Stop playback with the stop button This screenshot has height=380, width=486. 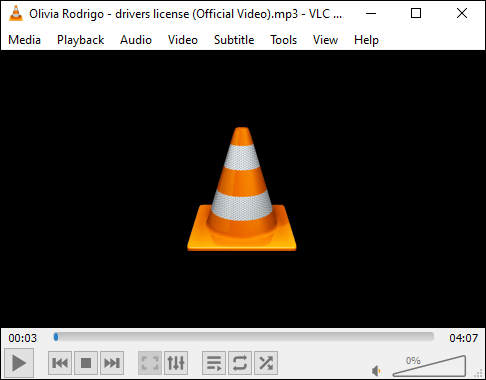86,363
